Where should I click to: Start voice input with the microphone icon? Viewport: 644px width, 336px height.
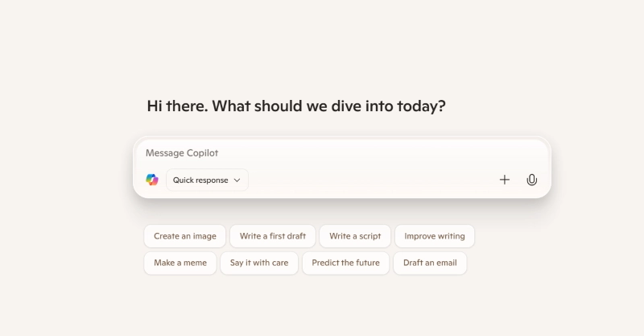(531, 180)
